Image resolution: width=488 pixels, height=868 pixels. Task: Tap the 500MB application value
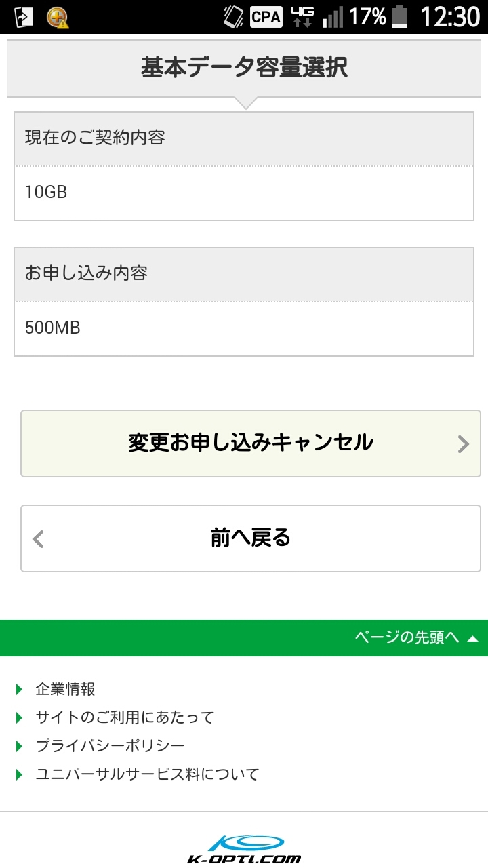click(x=53, y=328)
